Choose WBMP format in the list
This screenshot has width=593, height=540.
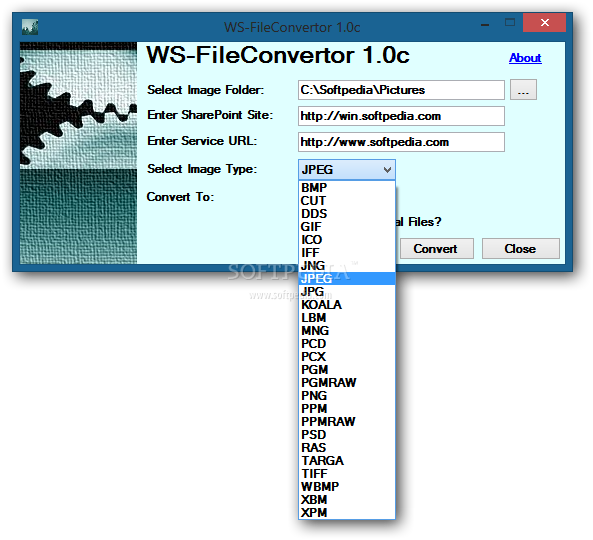coord(347,487)
